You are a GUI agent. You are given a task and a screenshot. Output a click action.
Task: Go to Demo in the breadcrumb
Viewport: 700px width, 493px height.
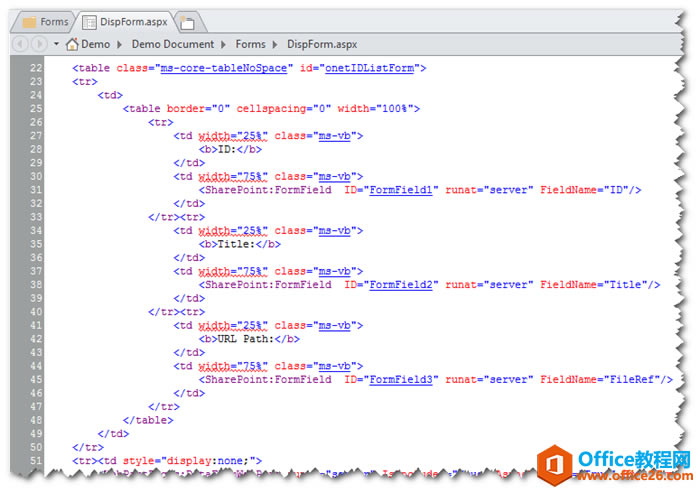coord(95,44)
